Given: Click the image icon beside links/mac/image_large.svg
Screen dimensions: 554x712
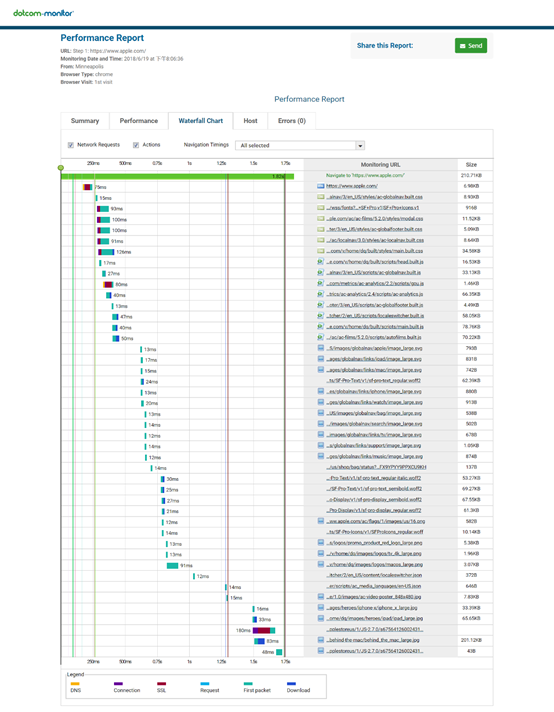Looking at the screenshot, I should click(x=321, y=370).
